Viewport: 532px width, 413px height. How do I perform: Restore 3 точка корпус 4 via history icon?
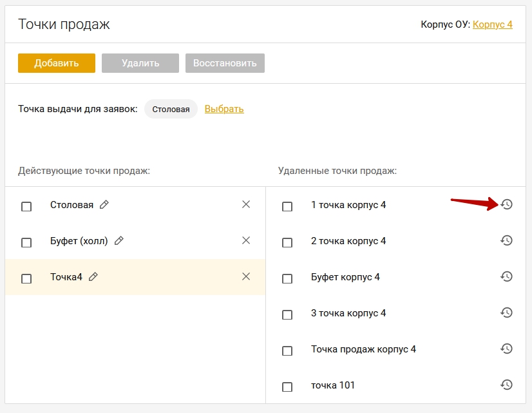point(506,312)
